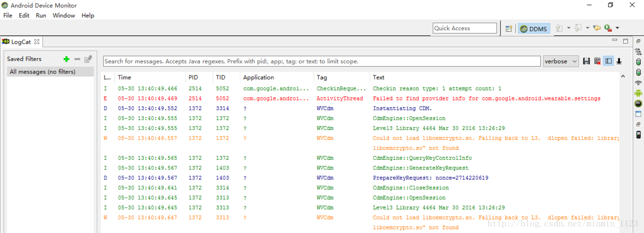Open the Open Perspective dialog icon
This screenshot has width=644, height=233.
click(509, 29)
